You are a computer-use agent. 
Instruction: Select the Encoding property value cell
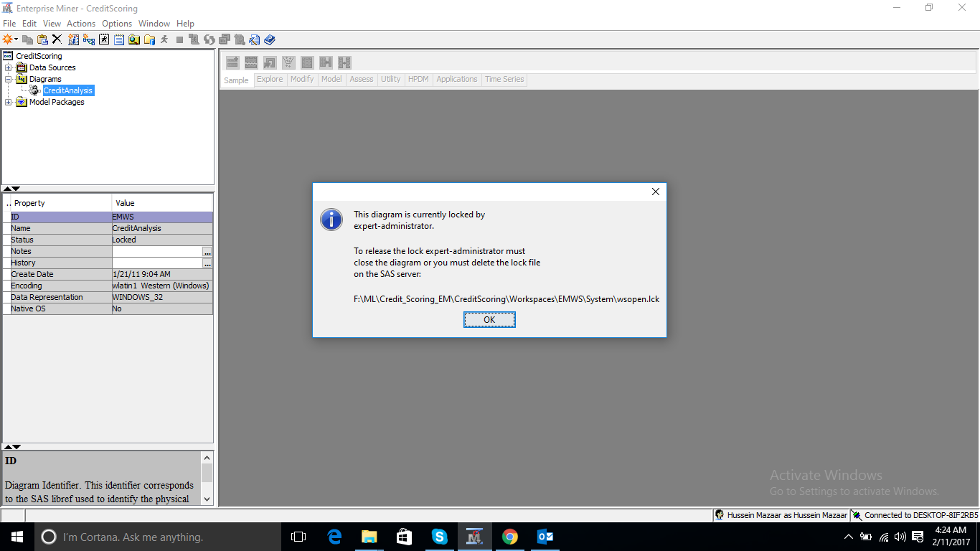[x=162, y=286]
